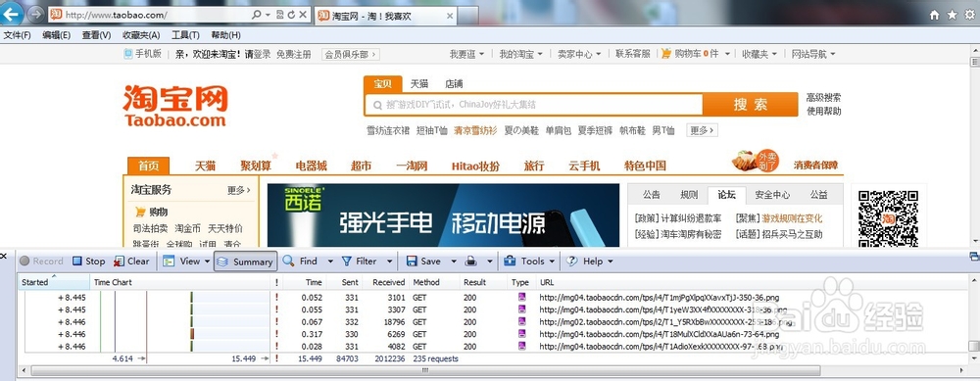Viewport: 980px width, 381px height.
Task: Click the type icon of the 18796-byte request
Action: pos(521,321)
